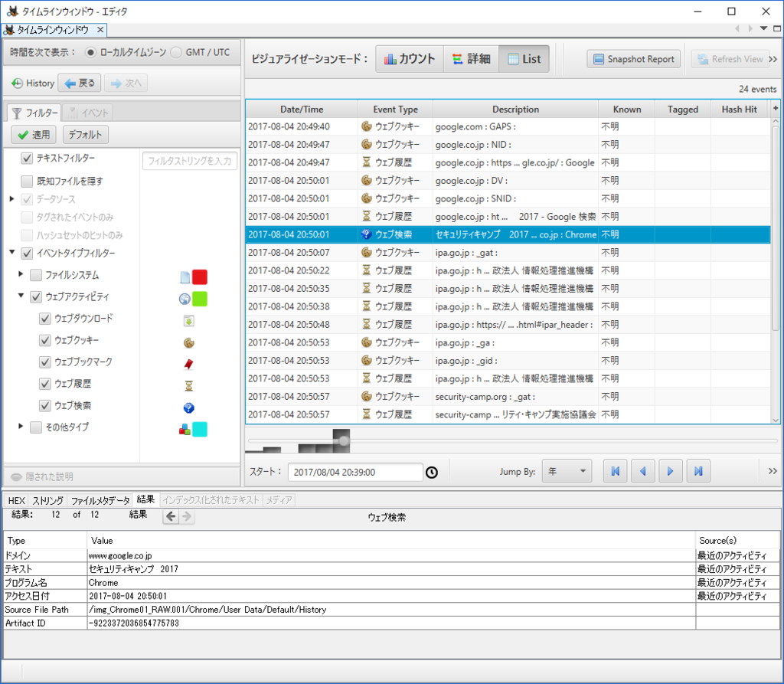Viewport: 784px width, 684px height.
Task: Expand the その他タイプ tree node
Action: pos(21,427)
